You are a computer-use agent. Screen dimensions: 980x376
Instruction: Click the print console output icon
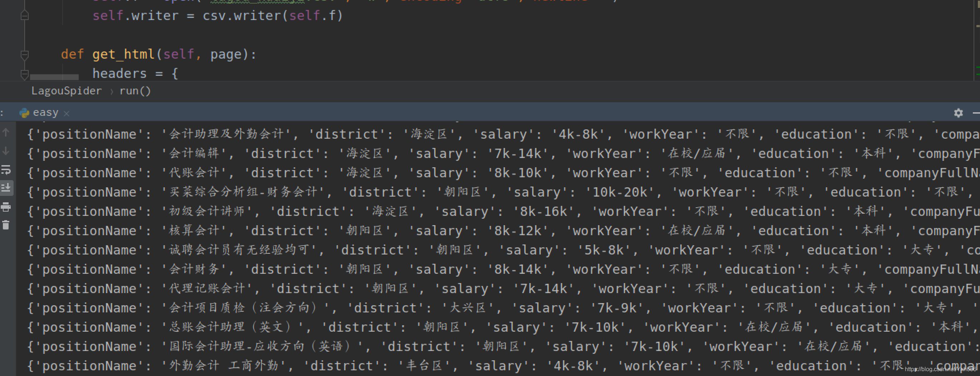pyautogui.click(x=6, y=207)
